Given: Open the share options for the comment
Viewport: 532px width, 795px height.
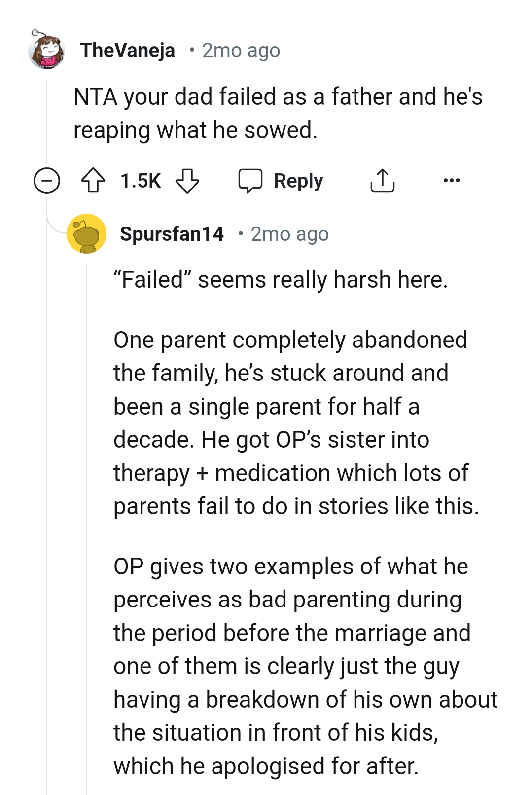Looking at the screenshot, I should (383, 180).
